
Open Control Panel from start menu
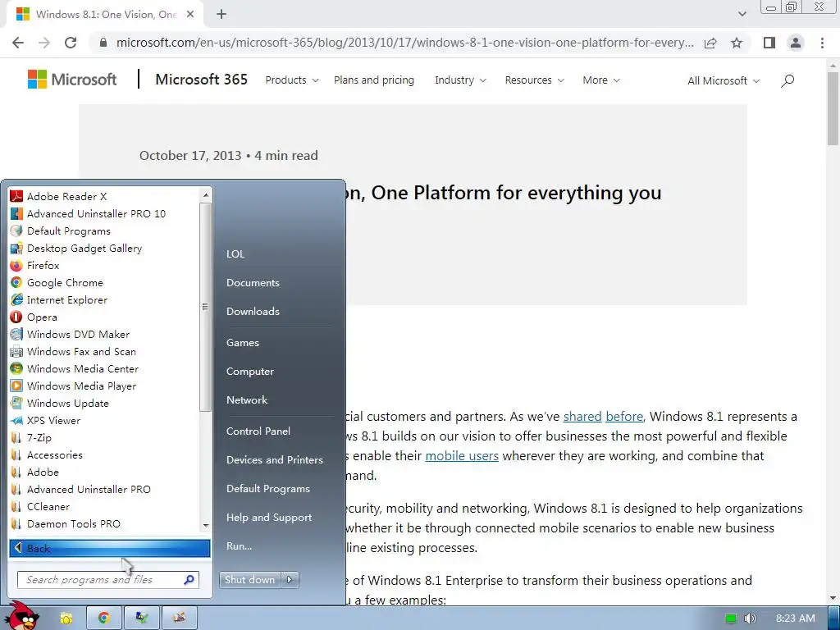(x=258, y=431)
